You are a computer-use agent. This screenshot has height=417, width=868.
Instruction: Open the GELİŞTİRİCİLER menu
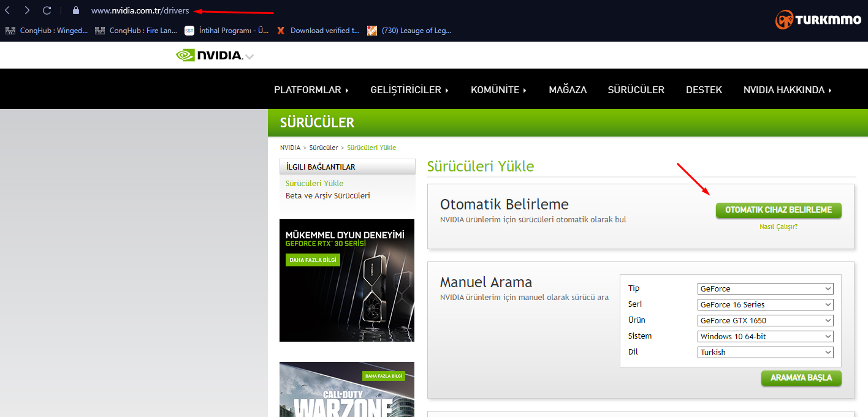pyautogui.click(x=409, y=90)
